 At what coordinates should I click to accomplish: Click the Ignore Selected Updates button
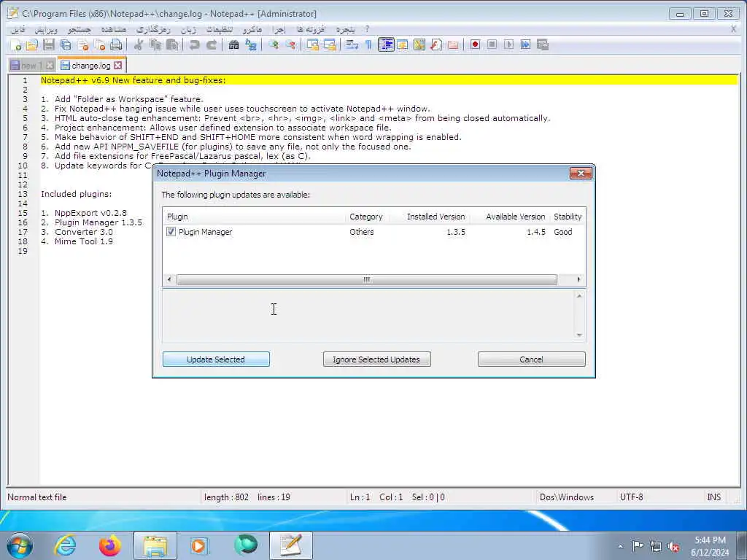pyautogui.click(x=376, y=359)
